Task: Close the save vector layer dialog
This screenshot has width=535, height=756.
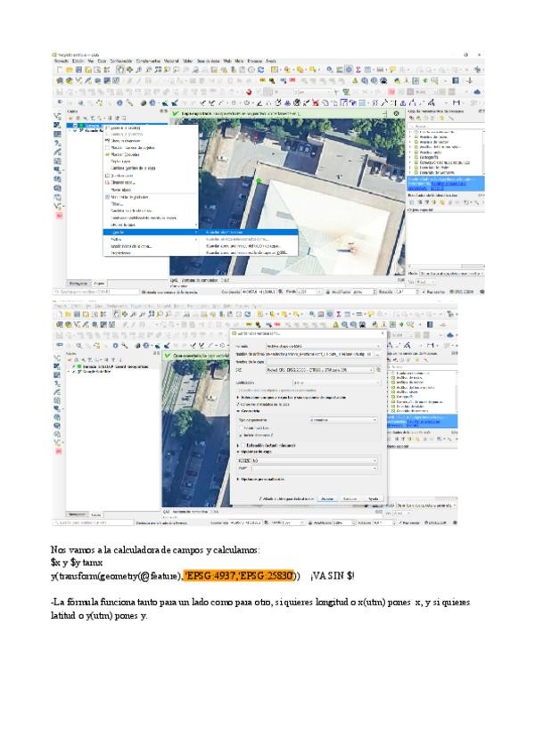Action: [x=383, y=333]
